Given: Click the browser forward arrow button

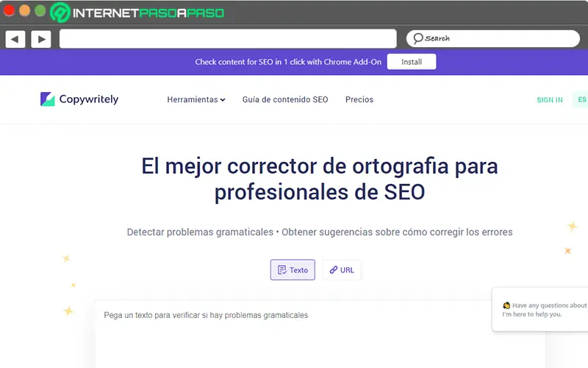Looking at the screenshot, I should 41,39.
